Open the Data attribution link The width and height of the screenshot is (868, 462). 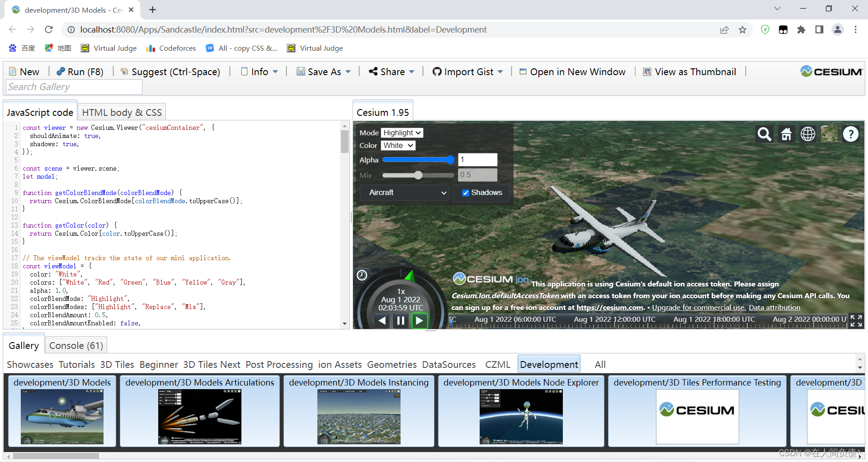coord(774,308)
